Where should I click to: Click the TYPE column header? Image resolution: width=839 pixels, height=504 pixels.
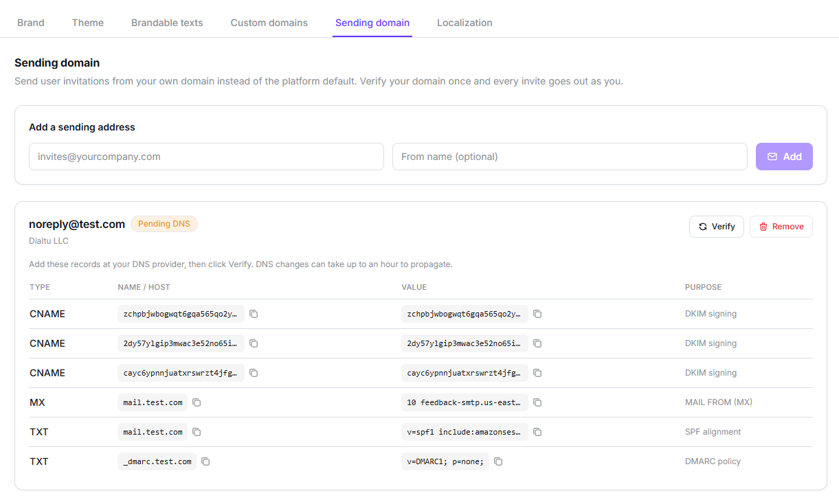click(40, 287)
